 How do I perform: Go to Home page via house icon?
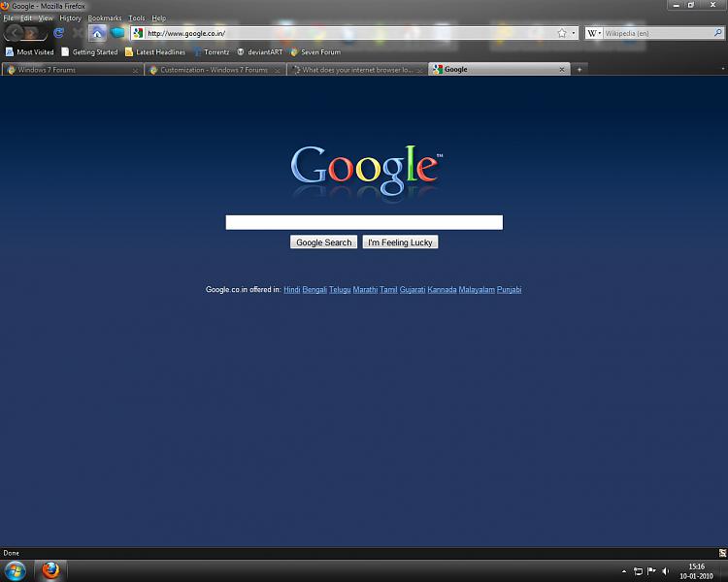click(x=97, y=33)
